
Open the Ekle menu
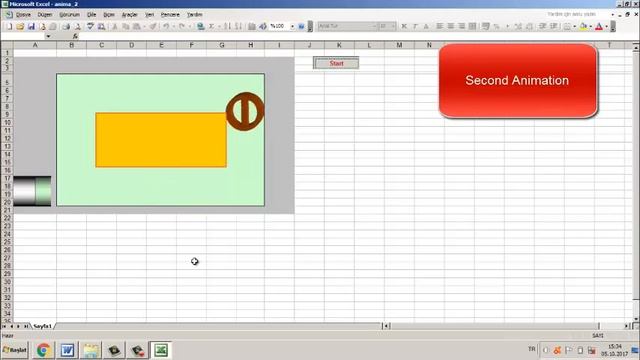[x=91, y=15]
